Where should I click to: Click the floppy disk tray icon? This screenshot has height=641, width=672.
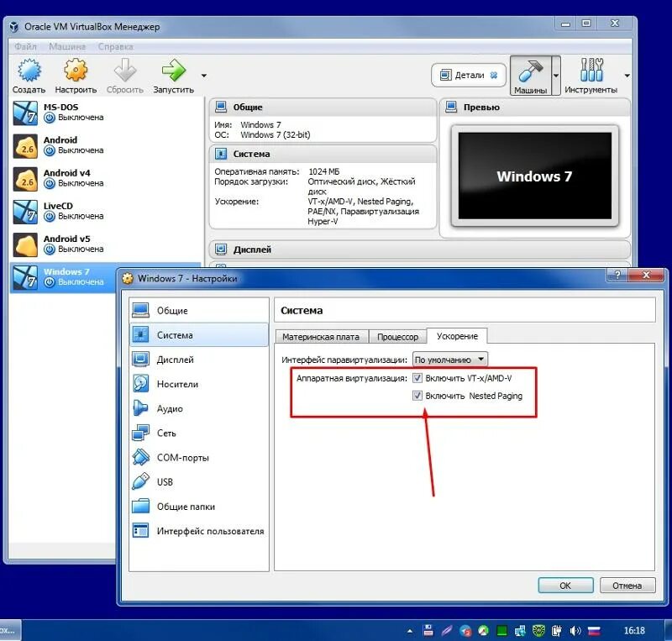click(x=428, y=630)
